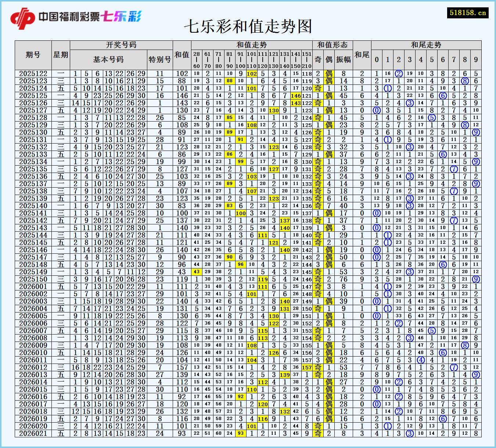Click the yellow highlighted 102 trend marker
Image resolution: width=496 pixels, height=448 pixels.
coord(251,73)
